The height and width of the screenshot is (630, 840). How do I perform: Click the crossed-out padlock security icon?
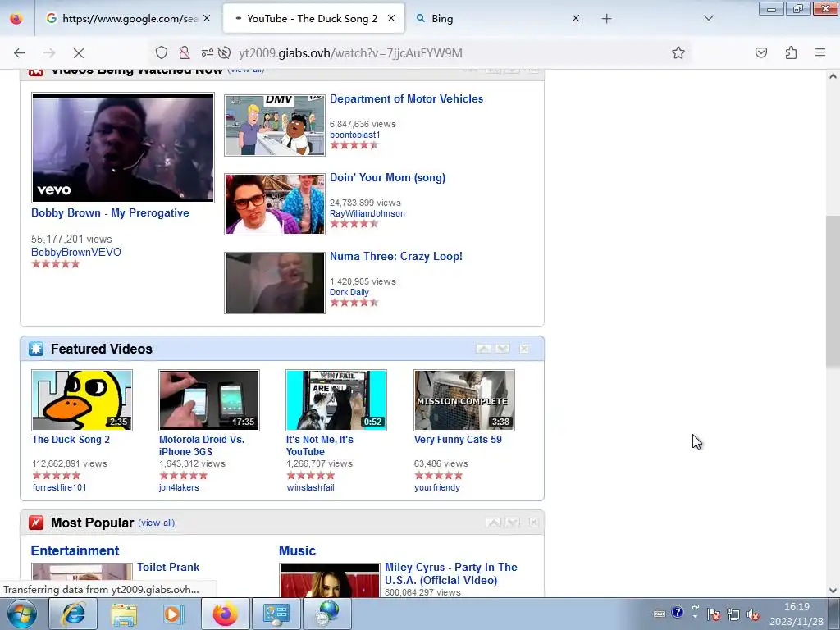(x=185, y=52)
